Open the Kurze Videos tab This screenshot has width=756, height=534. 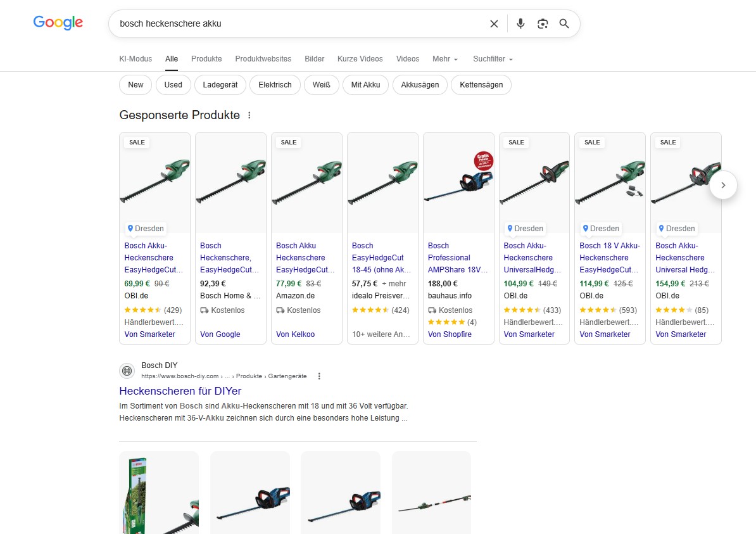coord(360,59)
